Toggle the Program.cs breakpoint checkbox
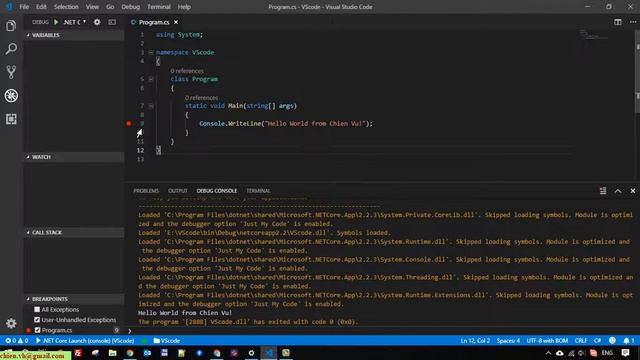This screenshot has width=640, height=360. 37,330
